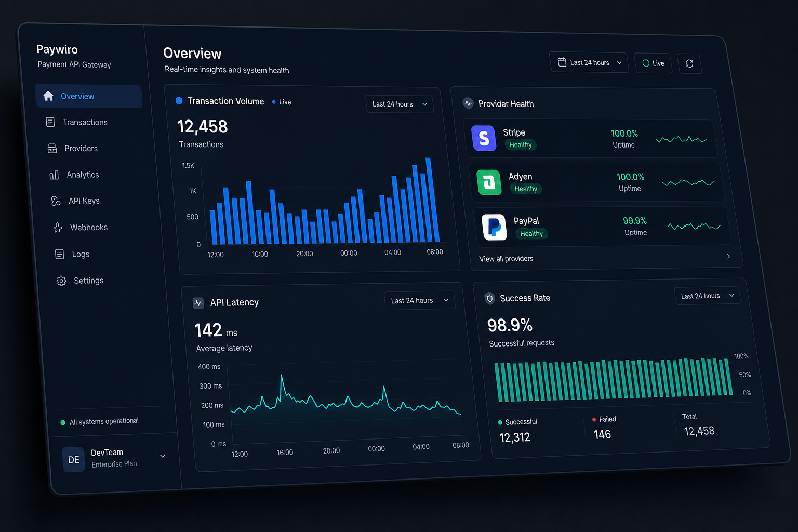798x532 pixels.
Task: Click the Success Rate bar chart
Action: point(613,380)
